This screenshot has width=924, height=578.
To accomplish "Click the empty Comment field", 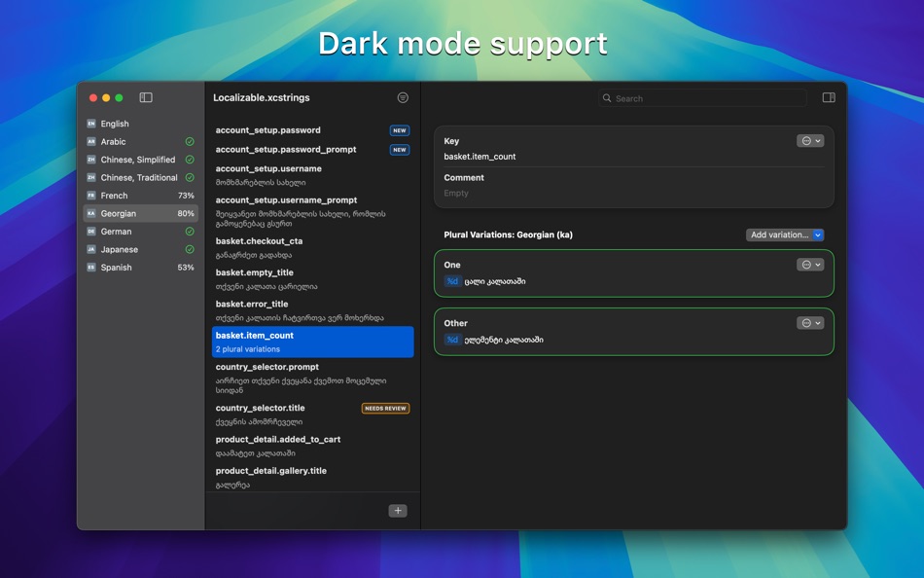I will (x=456, y=193).
